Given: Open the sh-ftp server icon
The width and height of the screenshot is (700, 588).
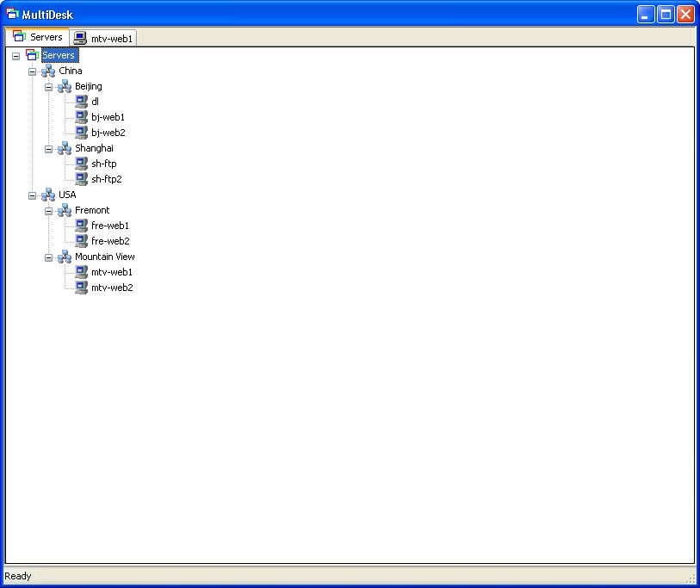Looking at the screenshot, I should (x=83, y=164).
